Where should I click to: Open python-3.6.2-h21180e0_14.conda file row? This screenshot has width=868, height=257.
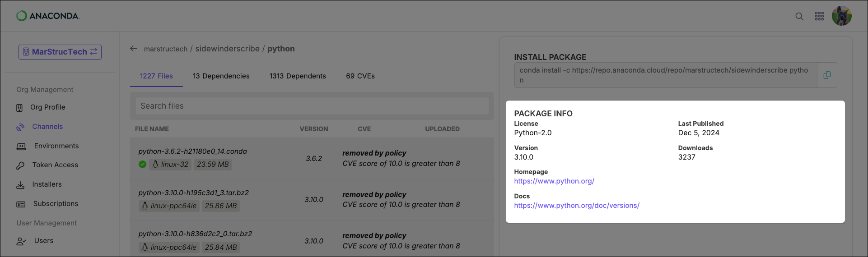point(192,151)
